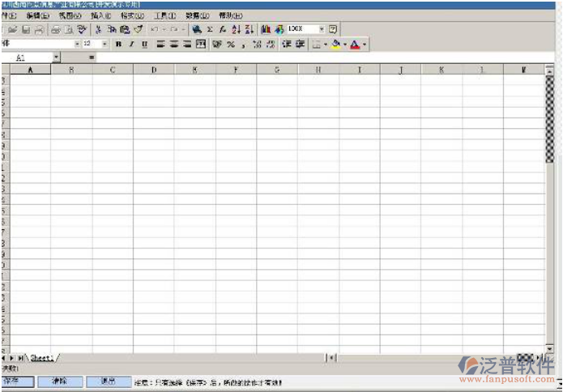The height and width of the screenshot is (392, 563).
Task: Select the Paste clipboard icon
Action: 125,30
